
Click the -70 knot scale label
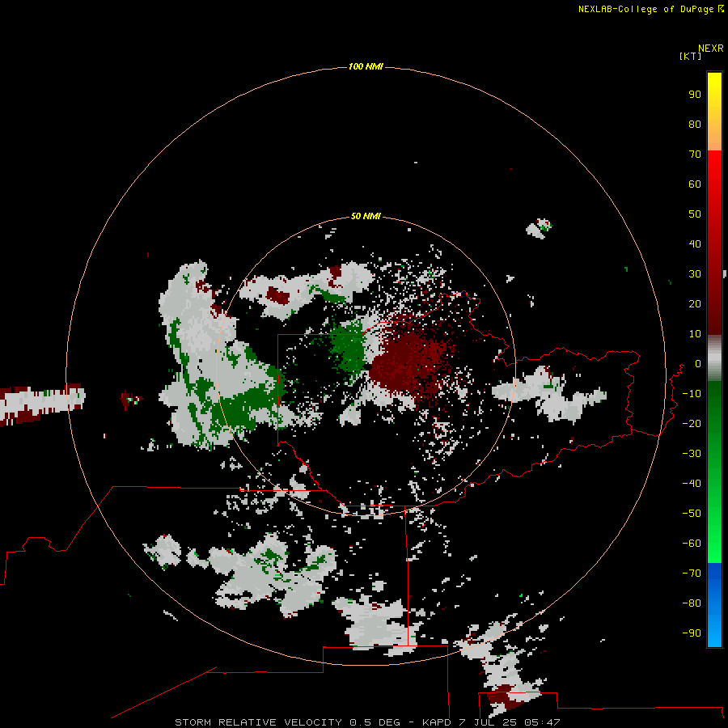[692, 574]
